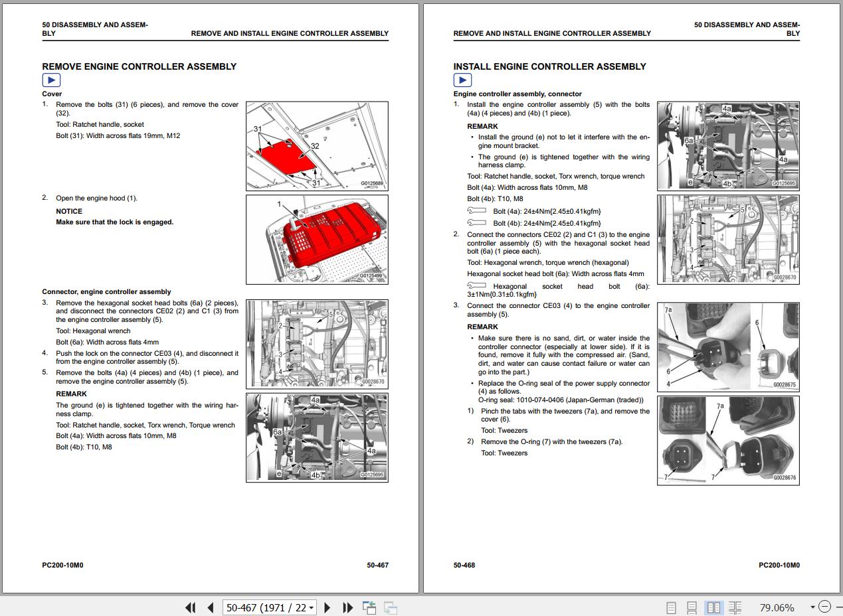
Task: Switch to single page view
Action: 671,607
